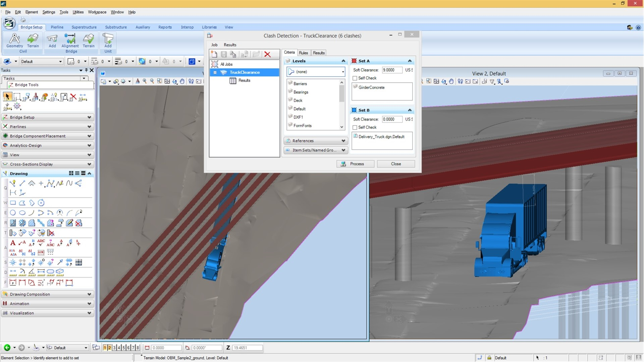644x362 pixels.
Task: Expand the Animation section
Action: (89, 303)
